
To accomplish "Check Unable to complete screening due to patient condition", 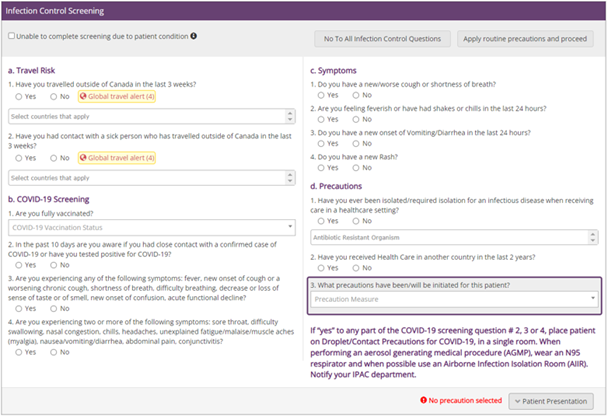I will pyautogui.click(x=11, y=36).
